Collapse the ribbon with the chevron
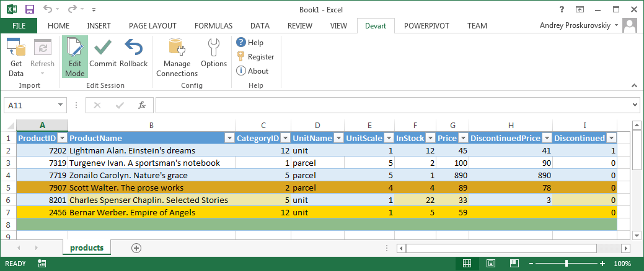This screenshot has width=644, height=271. pyautogui.click(x=633, y=85)
